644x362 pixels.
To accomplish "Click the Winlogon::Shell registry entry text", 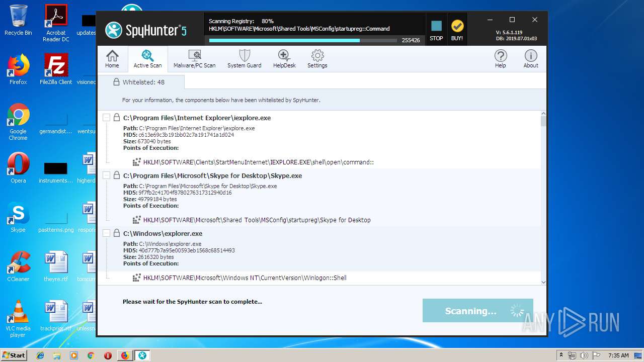I will coord(245,278).
